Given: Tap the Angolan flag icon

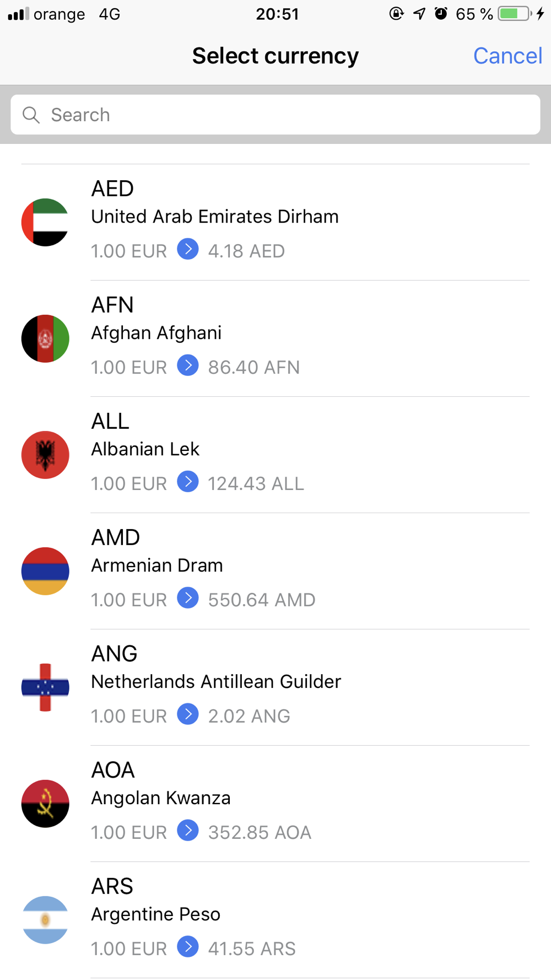Looking at the screenshot, I should [45, 804].
